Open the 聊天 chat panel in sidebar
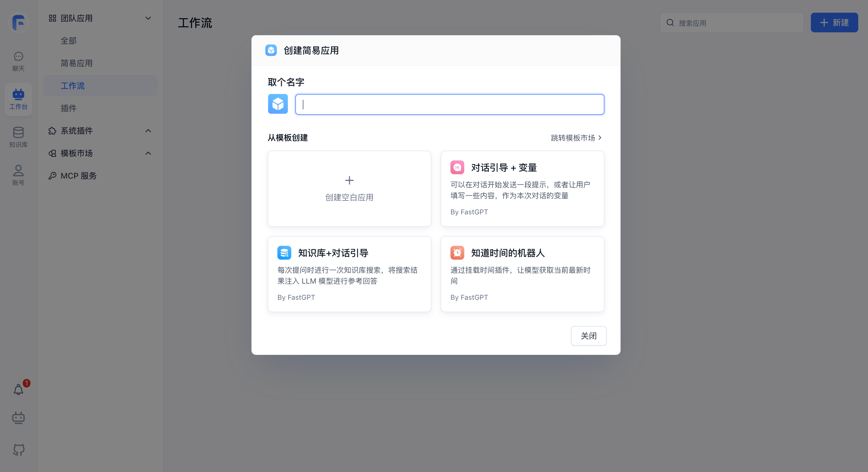The width and height of the screenshot is (868, 472). coord(18,61)
